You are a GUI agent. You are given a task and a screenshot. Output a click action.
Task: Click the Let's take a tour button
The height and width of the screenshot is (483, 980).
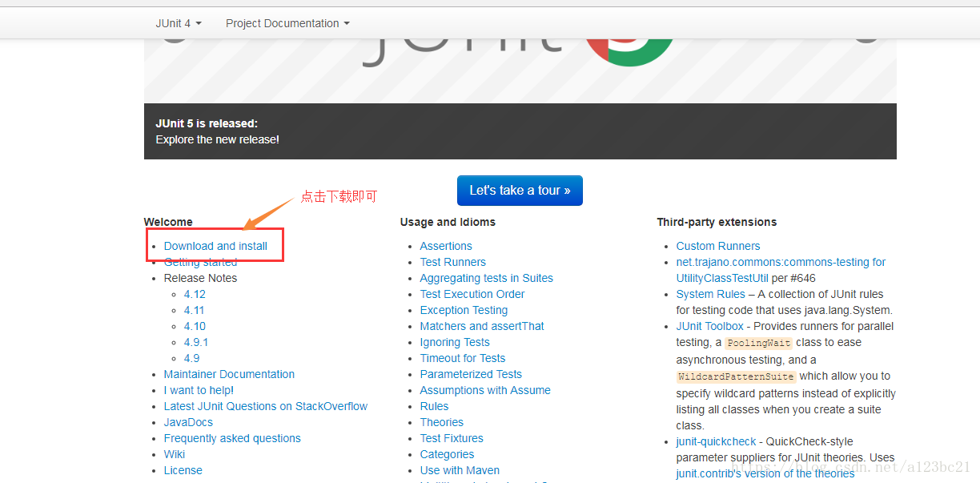click(x=520, y=191)
